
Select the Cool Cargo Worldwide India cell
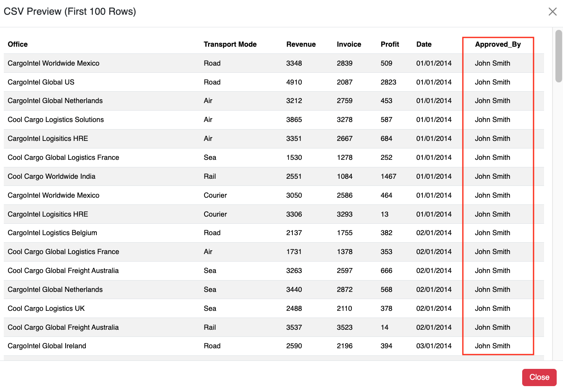click(x=51, y=176)
